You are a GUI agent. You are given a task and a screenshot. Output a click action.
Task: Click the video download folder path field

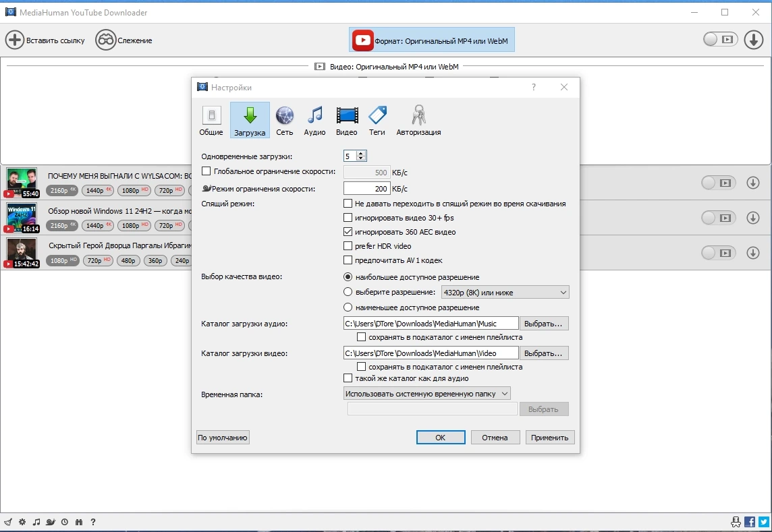(431, 353)
